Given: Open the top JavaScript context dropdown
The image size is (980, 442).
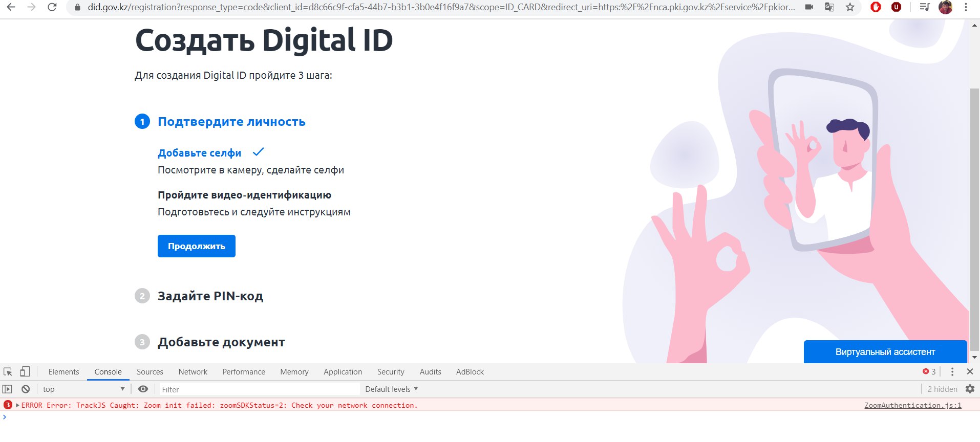Looking at the screenshot, I should coord(83,389).
